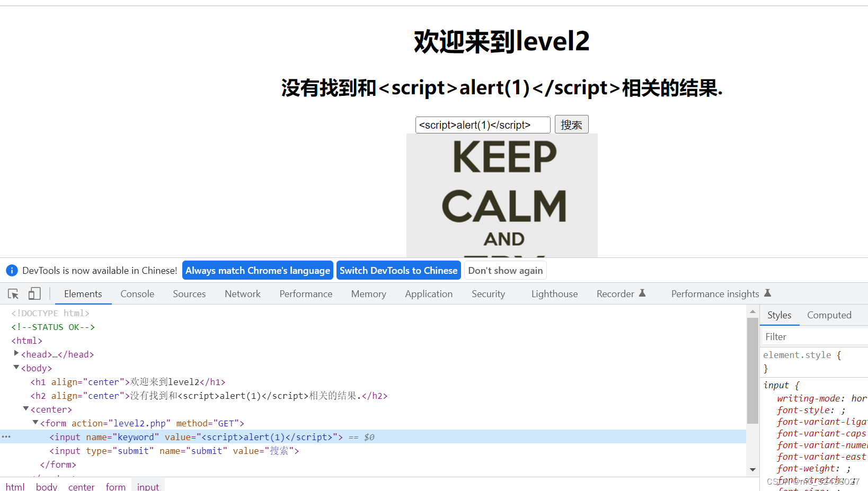Select the Styles pane tab
The image size is (868, 491).
780,315
